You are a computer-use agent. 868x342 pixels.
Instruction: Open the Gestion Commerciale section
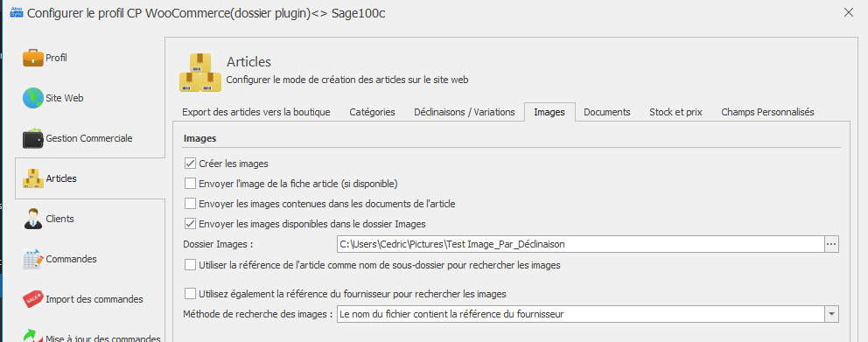[89, 138]
